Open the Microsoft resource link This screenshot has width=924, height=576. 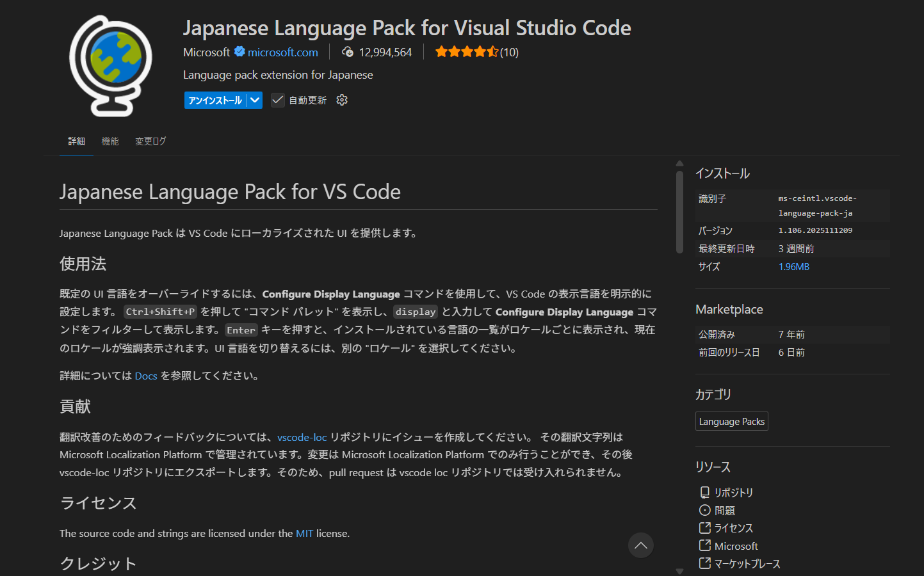click(x=736, y=546)
